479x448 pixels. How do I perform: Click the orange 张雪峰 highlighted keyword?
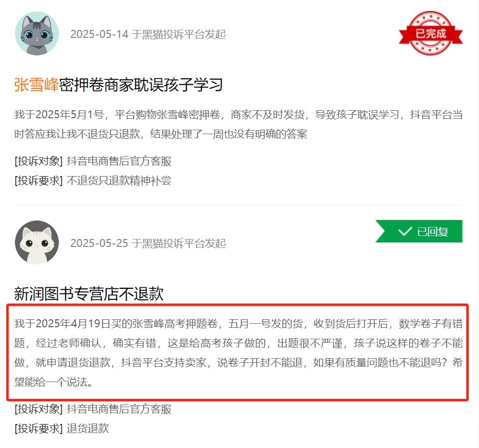[x=36, y=85]
